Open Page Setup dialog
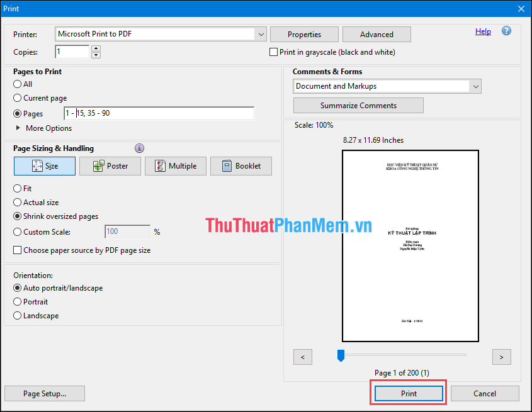 coord(45,393)
